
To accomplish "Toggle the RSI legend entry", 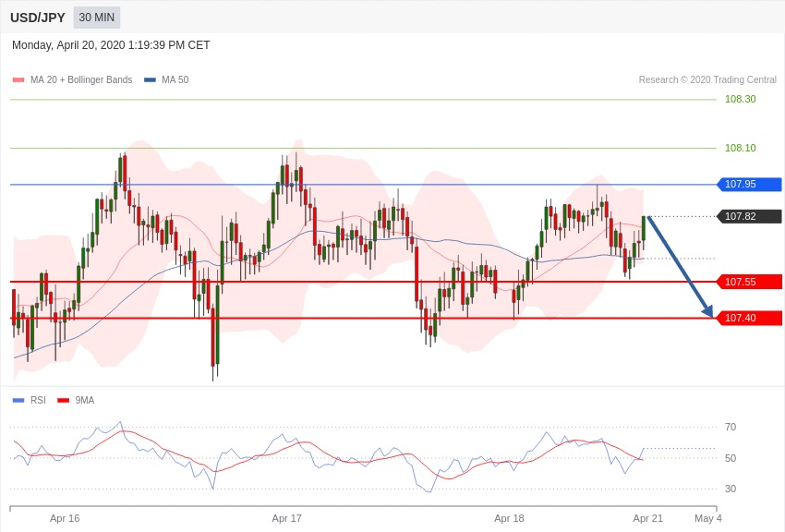I will pos(29,400).
